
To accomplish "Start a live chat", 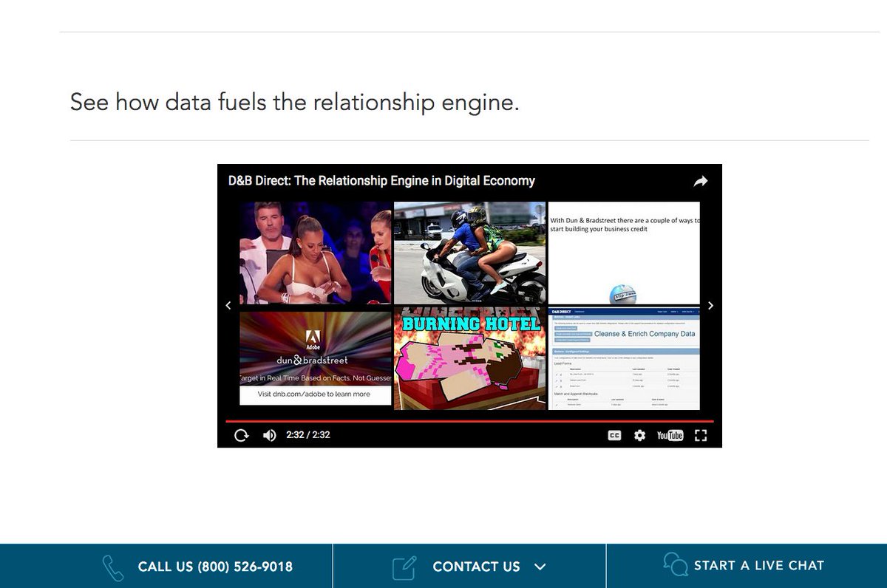I will 758,566.
